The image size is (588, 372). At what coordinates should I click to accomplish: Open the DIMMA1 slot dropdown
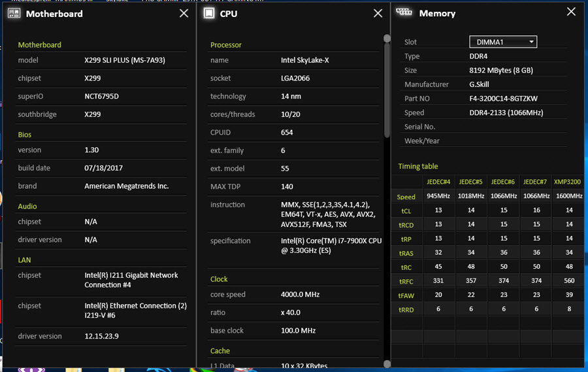(502, 42)
